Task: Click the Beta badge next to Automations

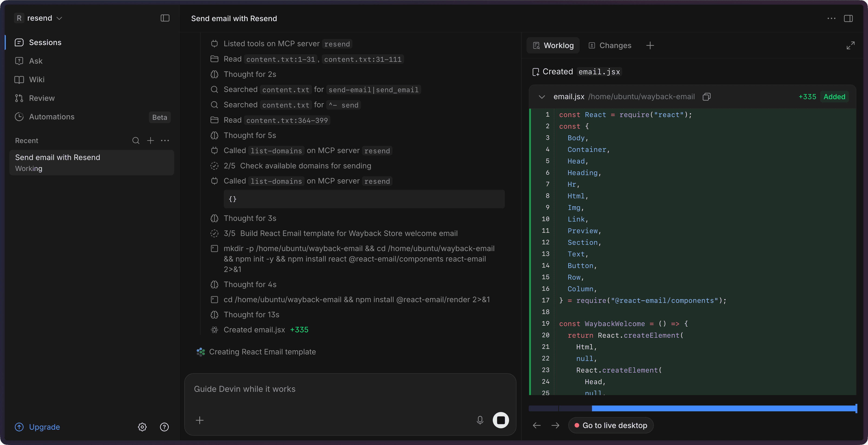Action: click(159, 117)
